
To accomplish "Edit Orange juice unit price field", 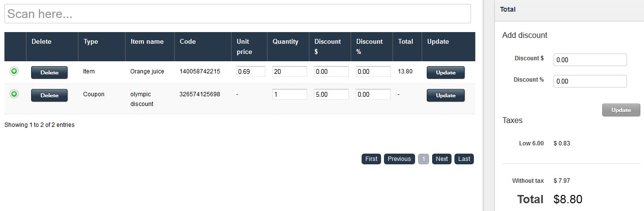I will coord(250,71).
